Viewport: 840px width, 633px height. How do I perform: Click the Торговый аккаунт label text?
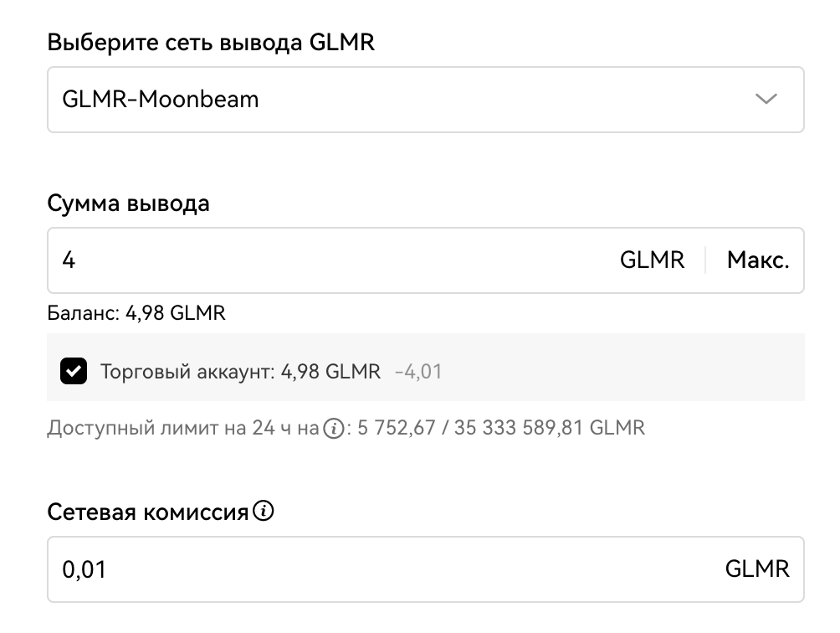pos(187,372)
